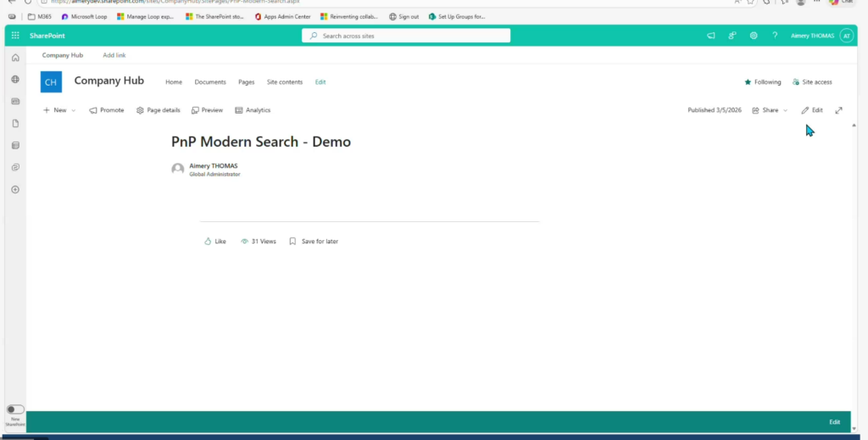Click the Preview toolbar button
This screenshot has height=440, width=868.
tap(207, 110)
